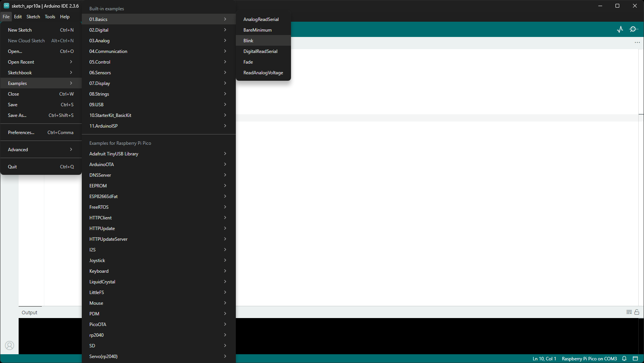Toggle the bottom panel icon in status bar
This screenshot has height=363, width=644.
635,359
